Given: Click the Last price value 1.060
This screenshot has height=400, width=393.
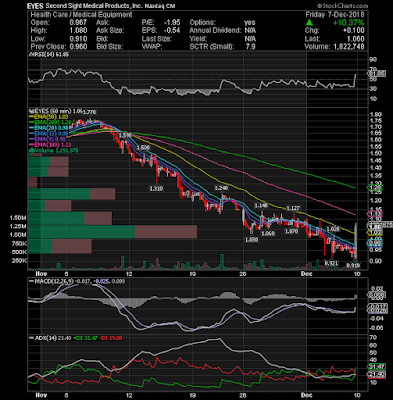Looking at the screenshot, I should [356, 39].
